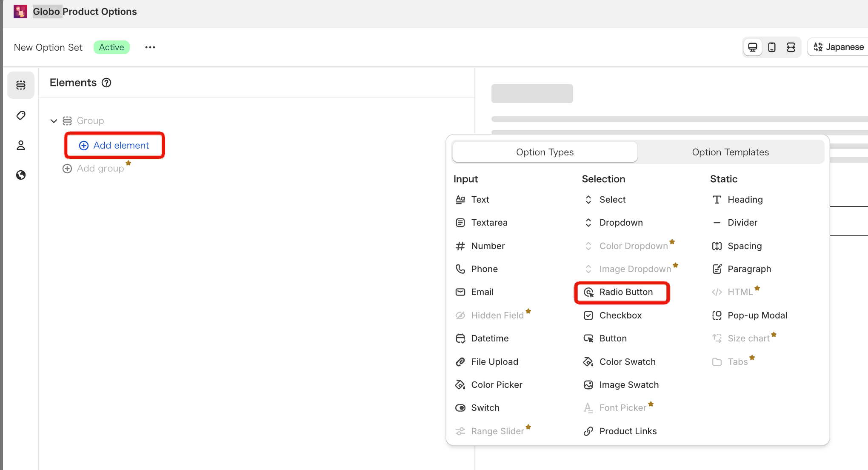
Task: Choose the Checkbox option type
Action: [x=620, y=315]
